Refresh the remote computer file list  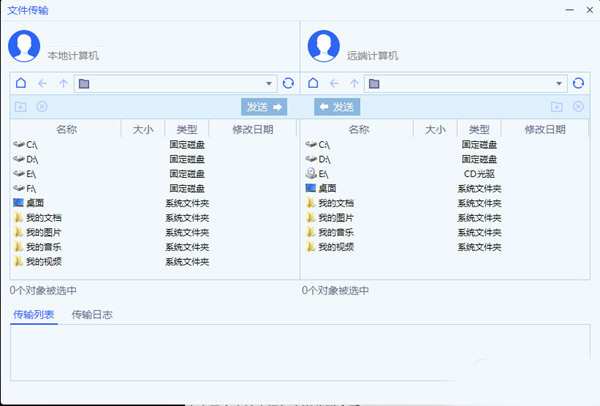(x=579, y=84)
